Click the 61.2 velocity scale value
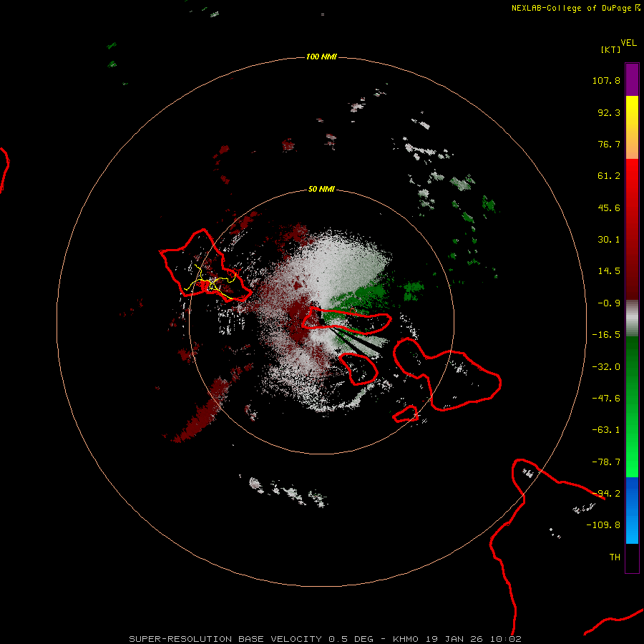Image resolution: width=644 pixels, height=644 pixels. pos(609,176)
